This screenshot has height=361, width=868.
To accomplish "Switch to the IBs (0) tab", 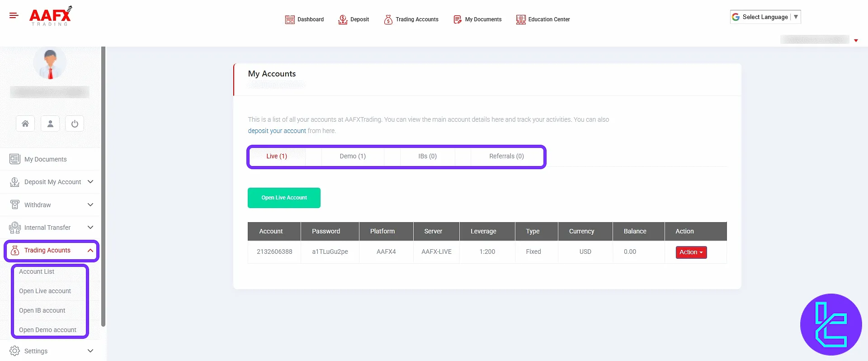I will (427, 156).
